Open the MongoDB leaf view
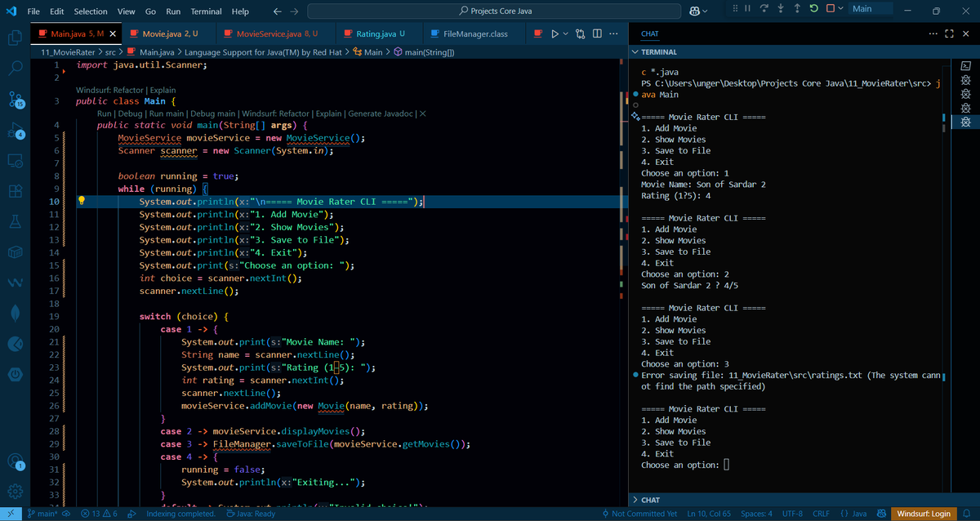This screenshot has width=980, height=521. click(x=16, y=313)
